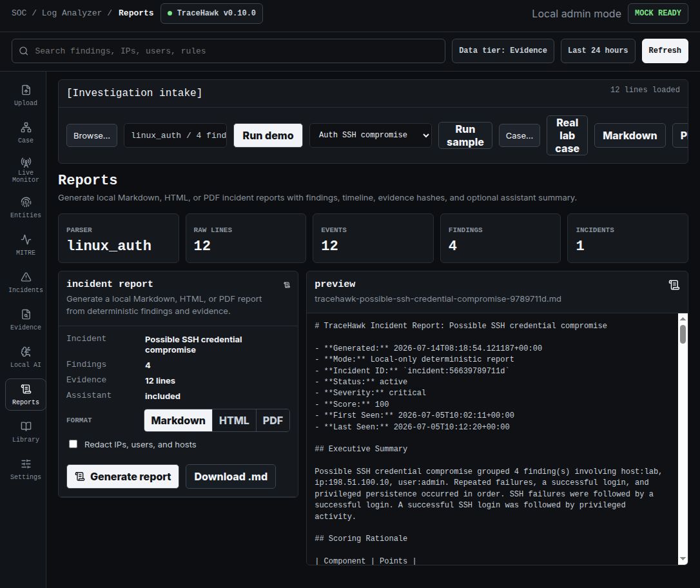Open Live Monitor in the sidebar
This screenshot has width=700, height=588.
pos(25,170)
